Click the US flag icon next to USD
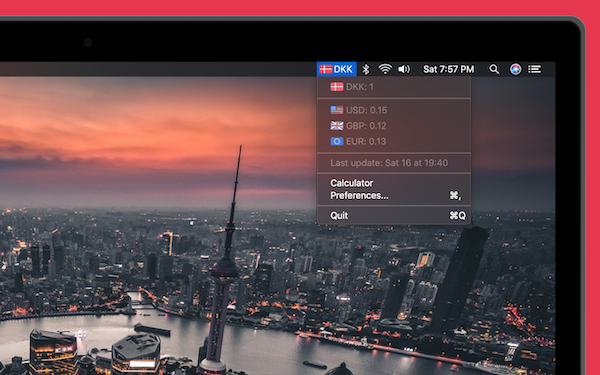600x375 pixels. point(337,110)
